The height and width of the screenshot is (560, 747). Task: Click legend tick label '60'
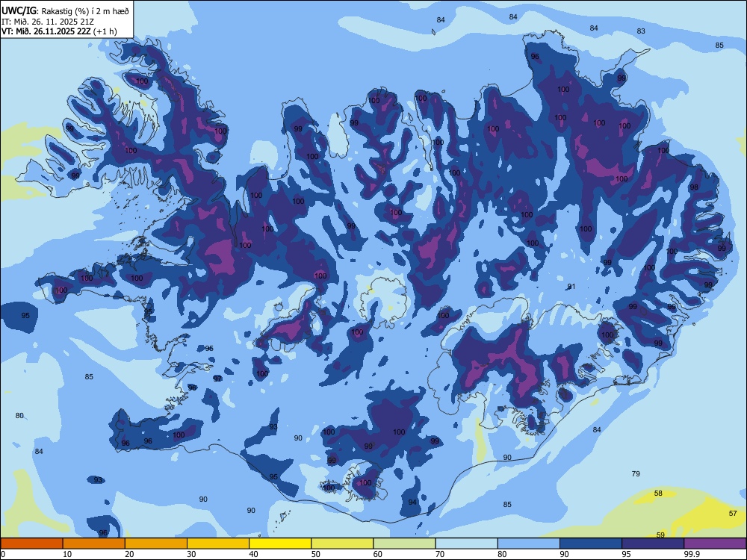tap(378, 554)
